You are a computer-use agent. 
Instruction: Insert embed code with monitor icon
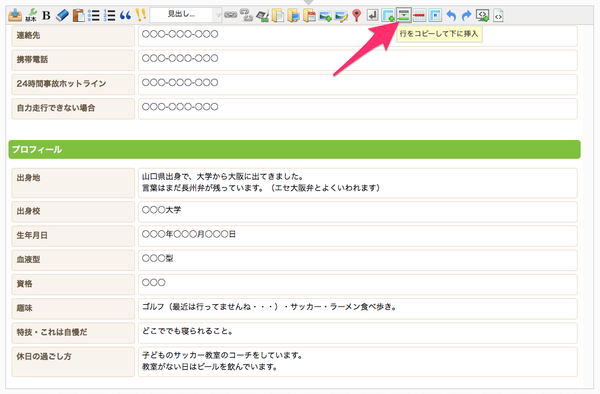[x=483, y=15]
